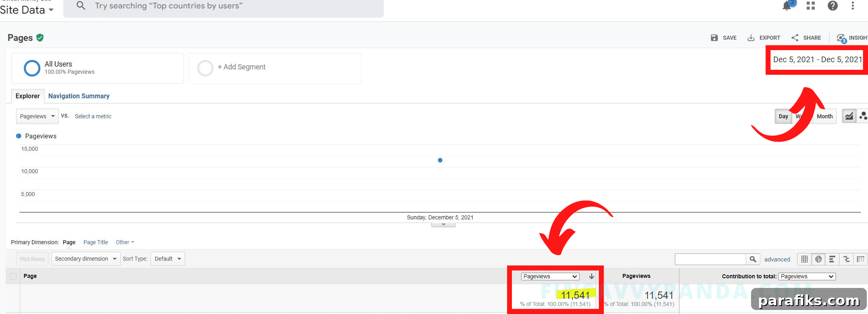Screen dimensions: 868x314
Task: Open the Pageviews column metric select
Action: pos(550,276)
